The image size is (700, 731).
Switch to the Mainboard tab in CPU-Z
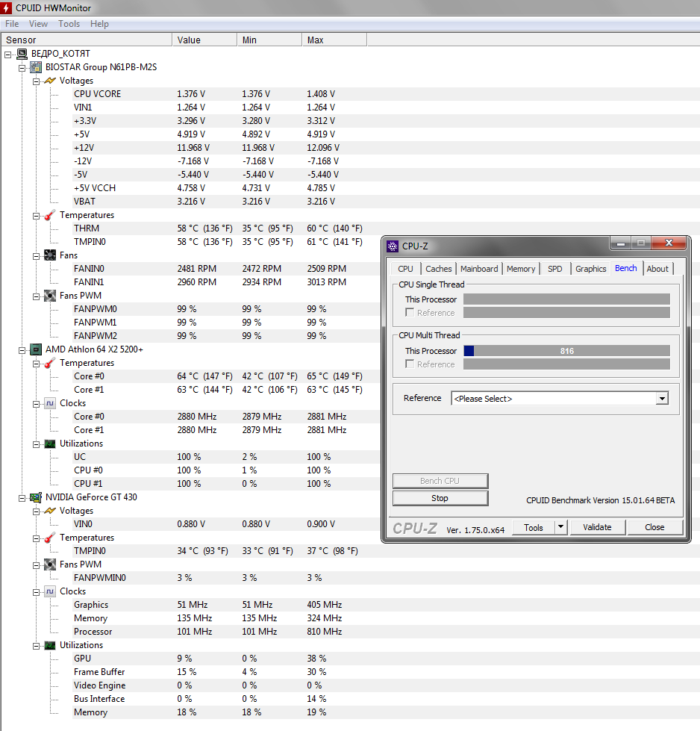pyautogui.click(x=479, y=269)
